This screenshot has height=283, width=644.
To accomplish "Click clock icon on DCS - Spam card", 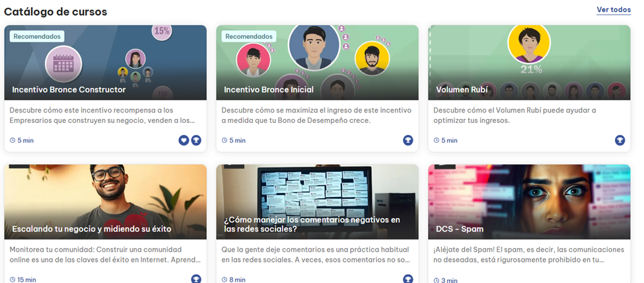I will [437, 280].
